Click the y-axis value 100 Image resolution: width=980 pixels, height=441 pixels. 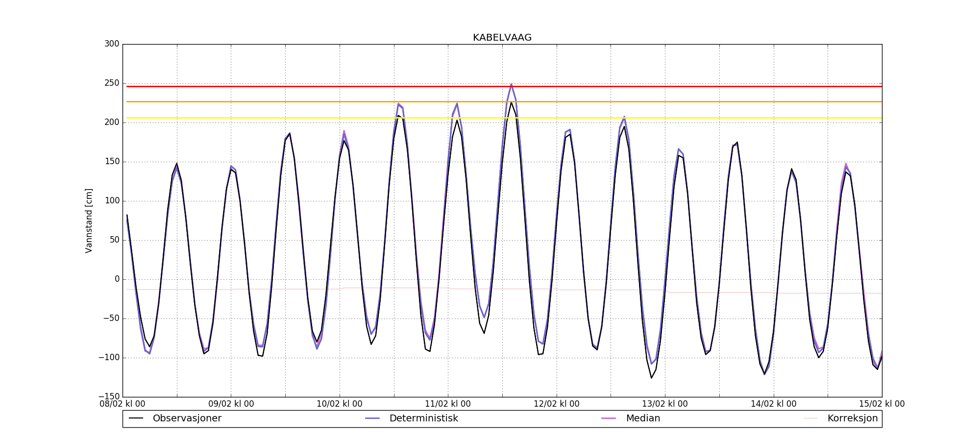(x=112, y=201)
